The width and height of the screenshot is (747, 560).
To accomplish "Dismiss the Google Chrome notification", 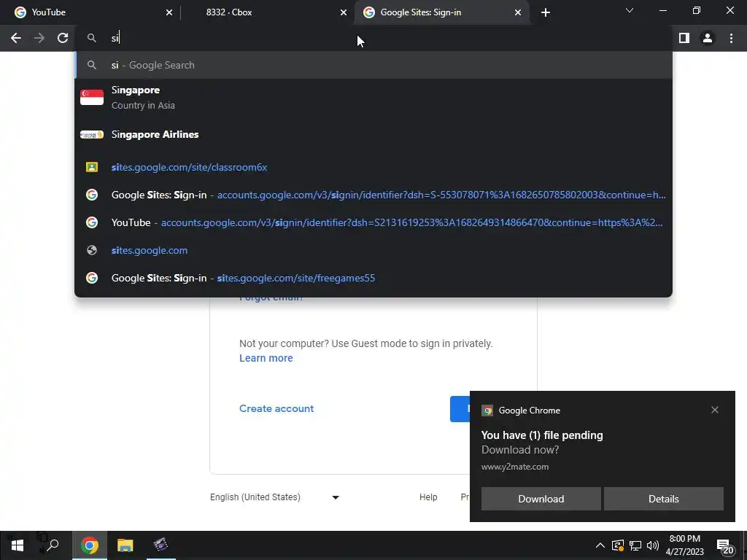I will (715, 410).
